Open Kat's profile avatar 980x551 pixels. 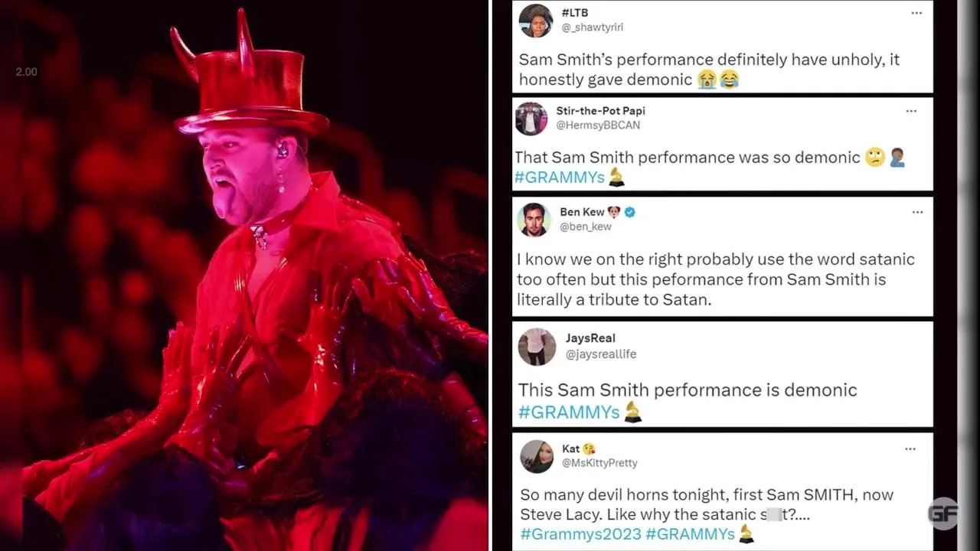[x=537, y=456]
